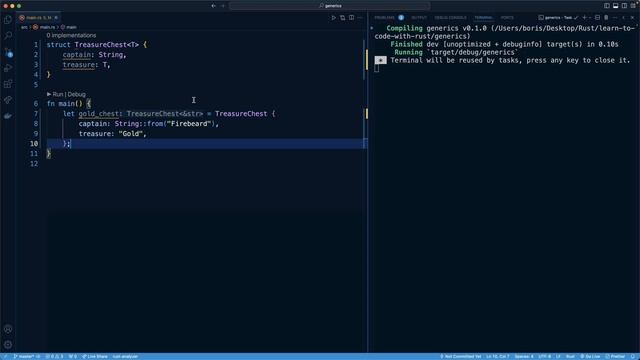Open editor More Actions ellipsis menu

[360, 18]
